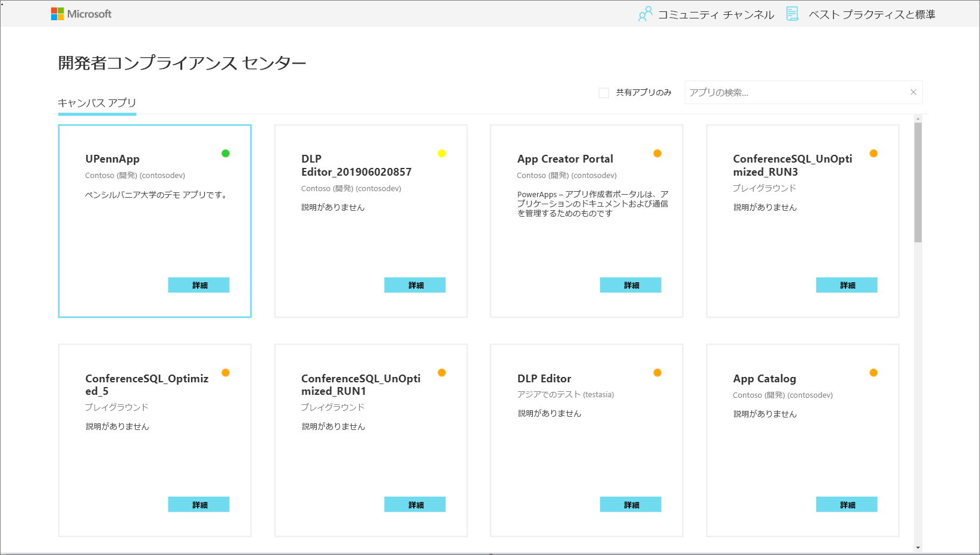Switch to the キャンバス アプリ tab

pos(96,102)
